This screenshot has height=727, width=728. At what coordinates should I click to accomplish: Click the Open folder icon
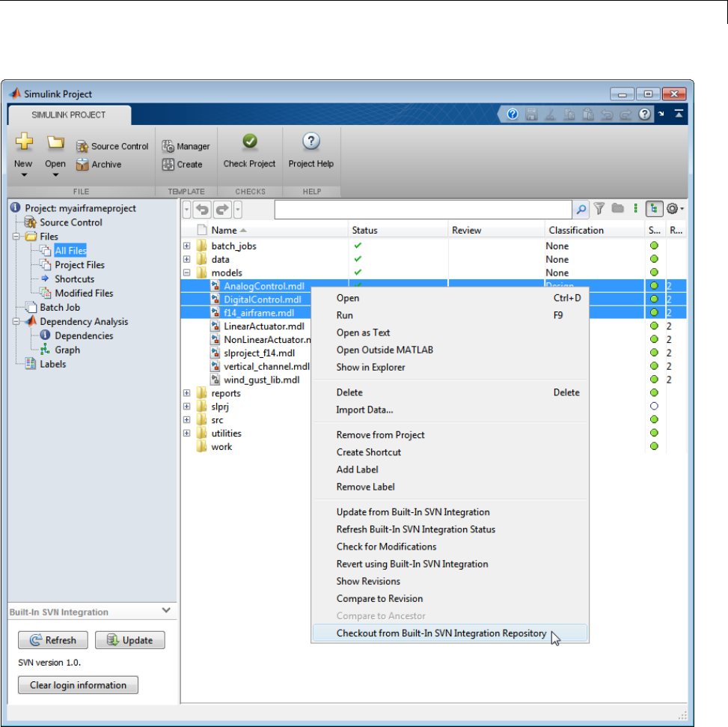pos(55,142)
